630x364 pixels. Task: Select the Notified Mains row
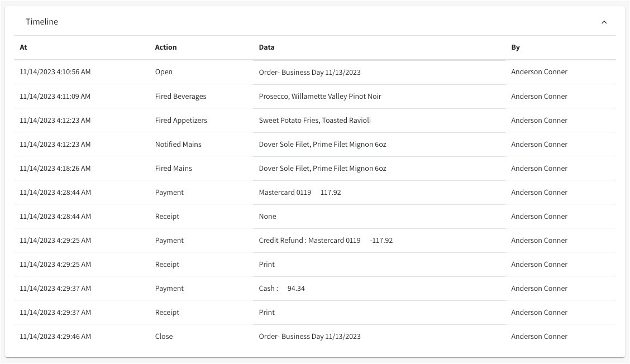coord(178,145)
